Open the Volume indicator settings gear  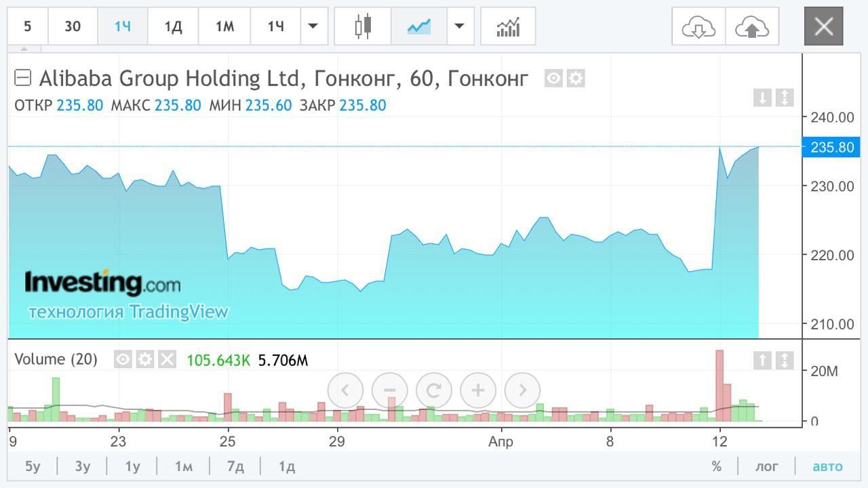(145, 359)
